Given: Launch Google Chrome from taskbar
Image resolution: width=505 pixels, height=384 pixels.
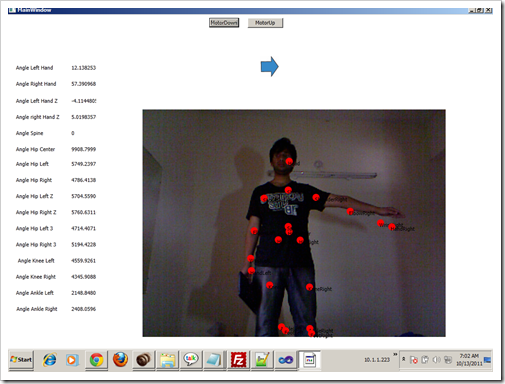Looking at the screenshot, I should click(96, 360).
